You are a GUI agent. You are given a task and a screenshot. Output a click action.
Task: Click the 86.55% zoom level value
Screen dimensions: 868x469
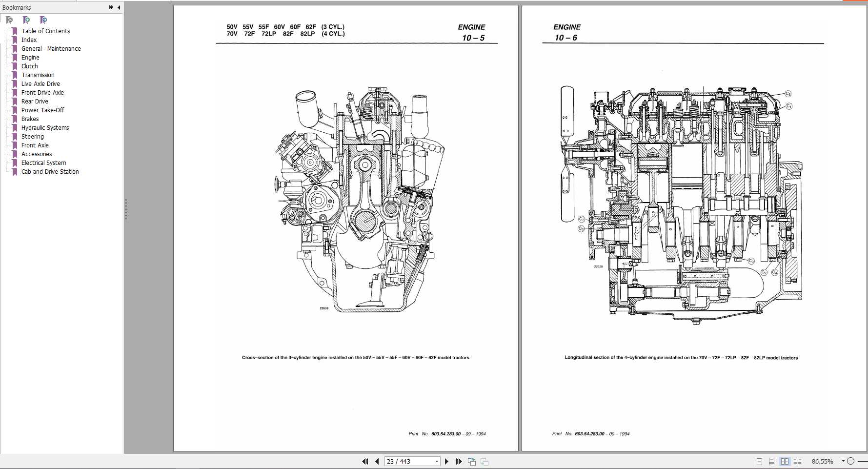pyautogui.click(x=823, y=461)
